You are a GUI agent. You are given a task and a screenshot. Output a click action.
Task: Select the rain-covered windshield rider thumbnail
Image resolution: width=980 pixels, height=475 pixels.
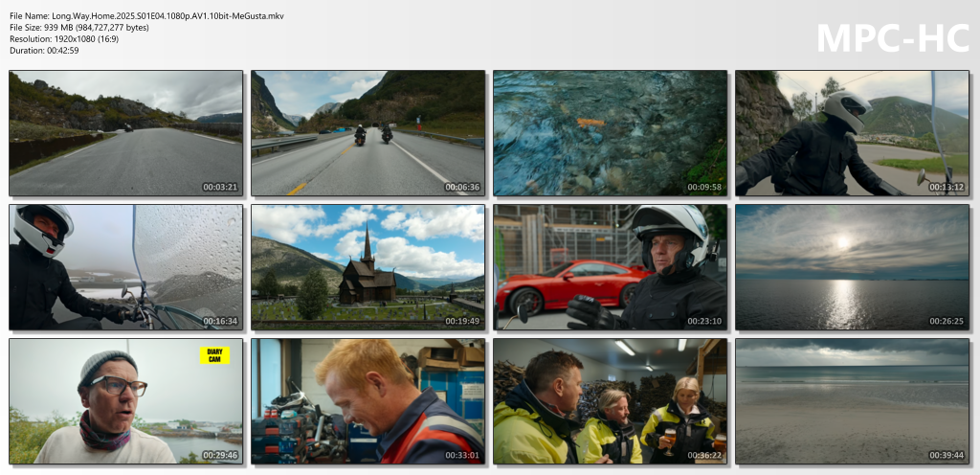click(x=125, y=267)
